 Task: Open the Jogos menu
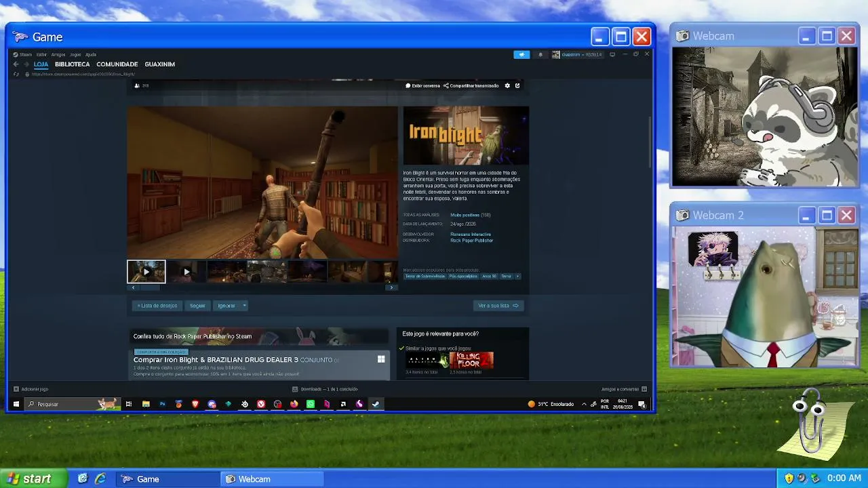point(75,54)
